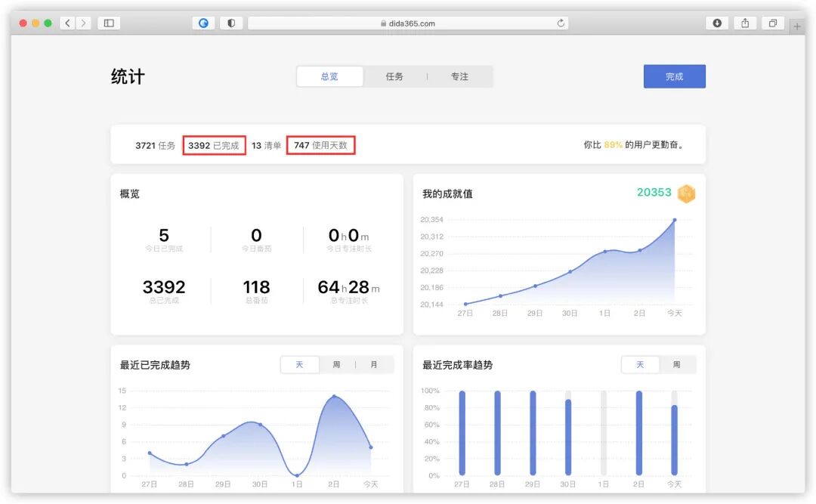Select 月 in 最近已完成趋势 chart
Screen dimensions: 816x504
pyautogui.click(x=374, y=364)
